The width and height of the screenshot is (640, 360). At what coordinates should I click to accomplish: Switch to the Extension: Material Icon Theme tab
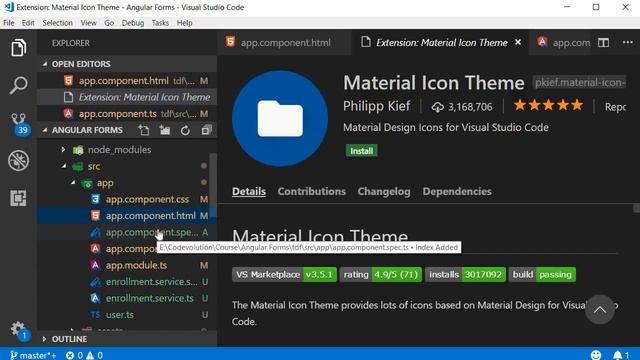click(441, 42)
